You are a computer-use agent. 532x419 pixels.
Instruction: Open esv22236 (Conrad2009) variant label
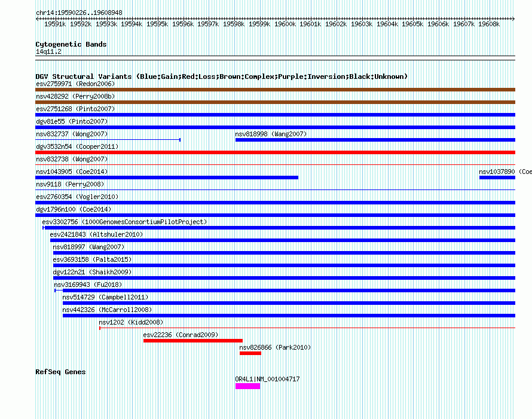181,335
